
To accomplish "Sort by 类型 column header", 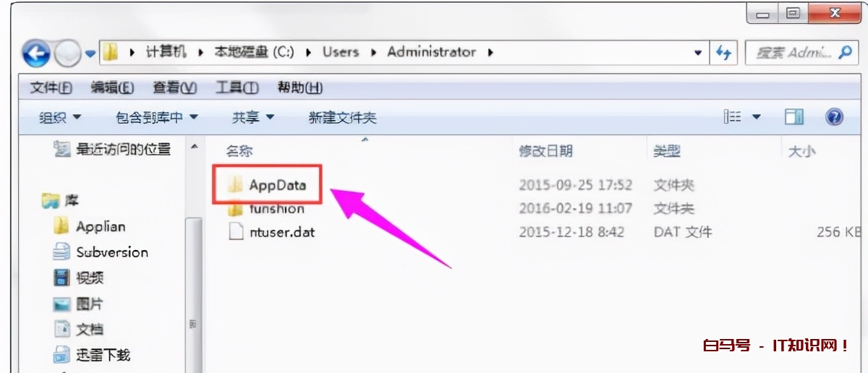I will (666, 150).
